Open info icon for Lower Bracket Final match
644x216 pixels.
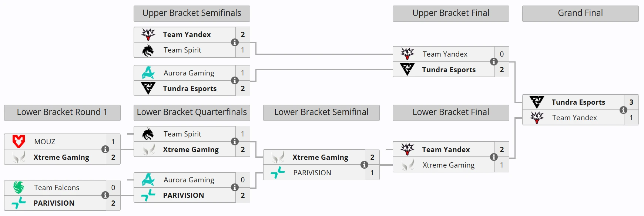click(494, 157)
